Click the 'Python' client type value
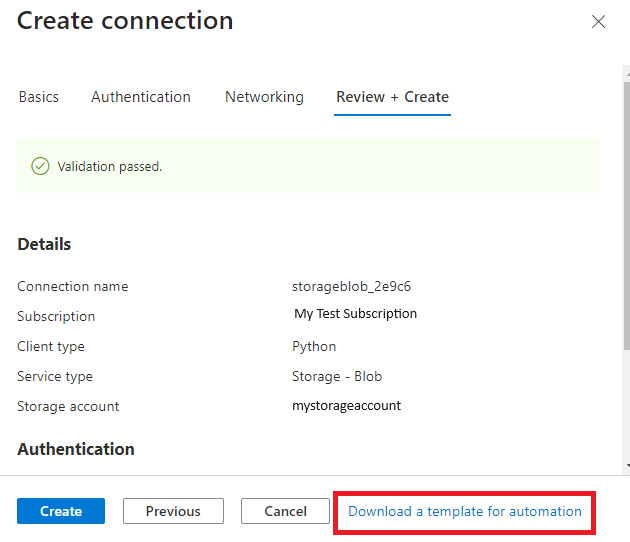The width and height of the screenshot is (630, 542). click(x=314, y=346)
